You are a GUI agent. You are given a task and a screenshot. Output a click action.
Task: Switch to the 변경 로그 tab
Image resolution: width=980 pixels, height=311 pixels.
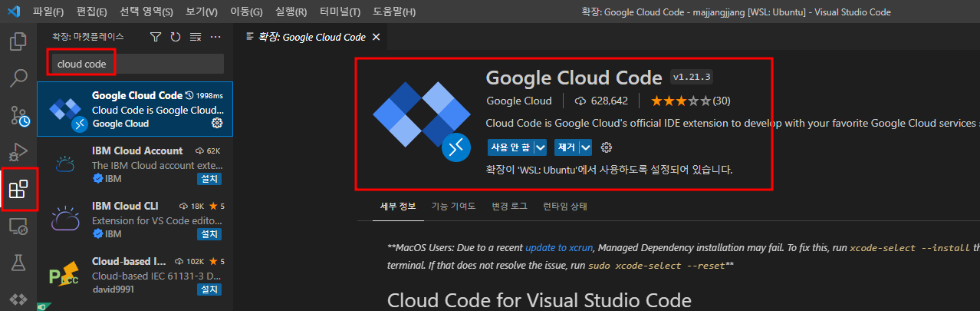(509, 207)
